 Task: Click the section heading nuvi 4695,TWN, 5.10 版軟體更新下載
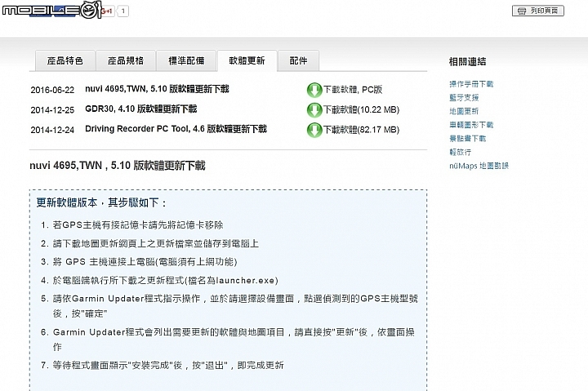pos(118,166)
